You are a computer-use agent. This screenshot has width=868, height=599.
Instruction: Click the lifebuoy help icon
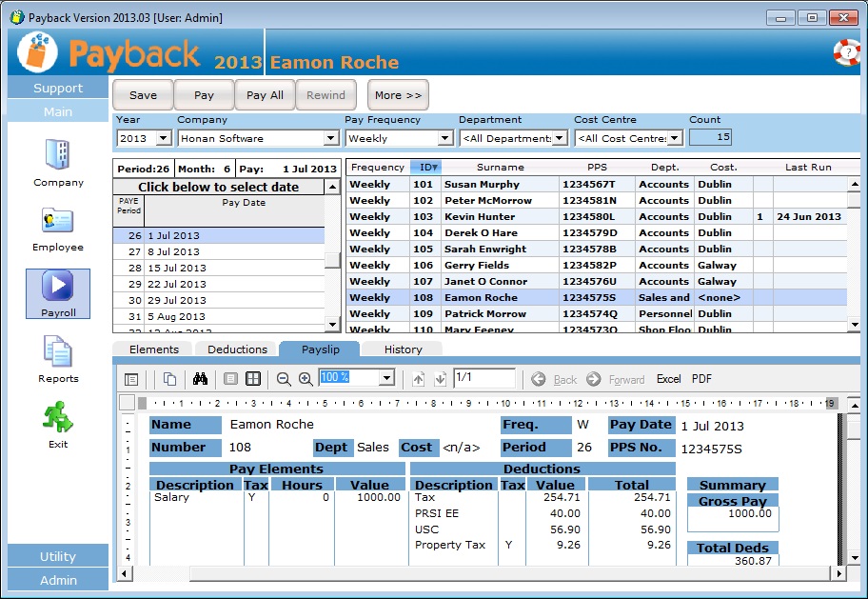point(846,52)
